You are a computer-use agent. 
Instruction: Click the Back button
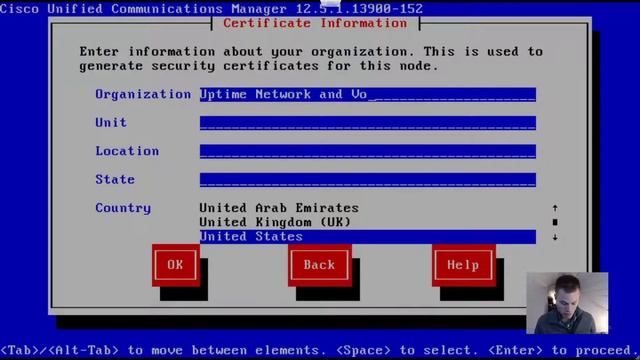tap(320, 265)
